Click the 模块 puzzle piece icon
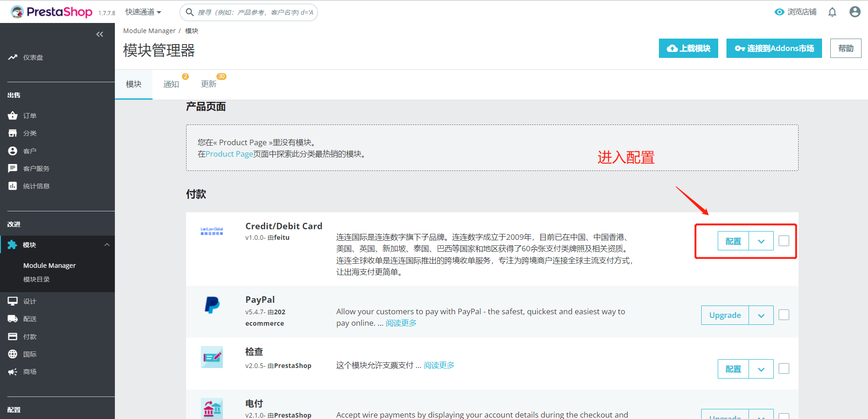 tap(12, 245)
